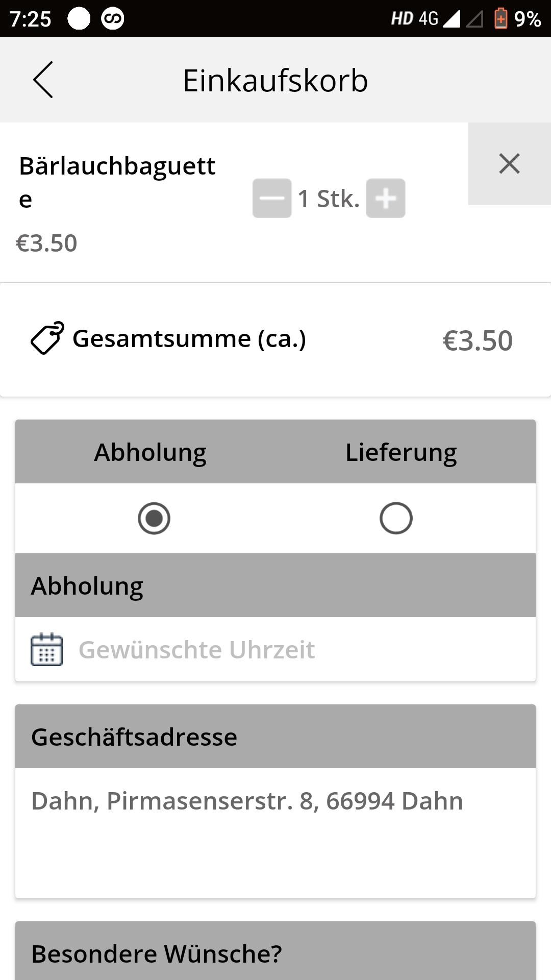Remove Bärlauchbaguette with the X icon

coord(509,164)
